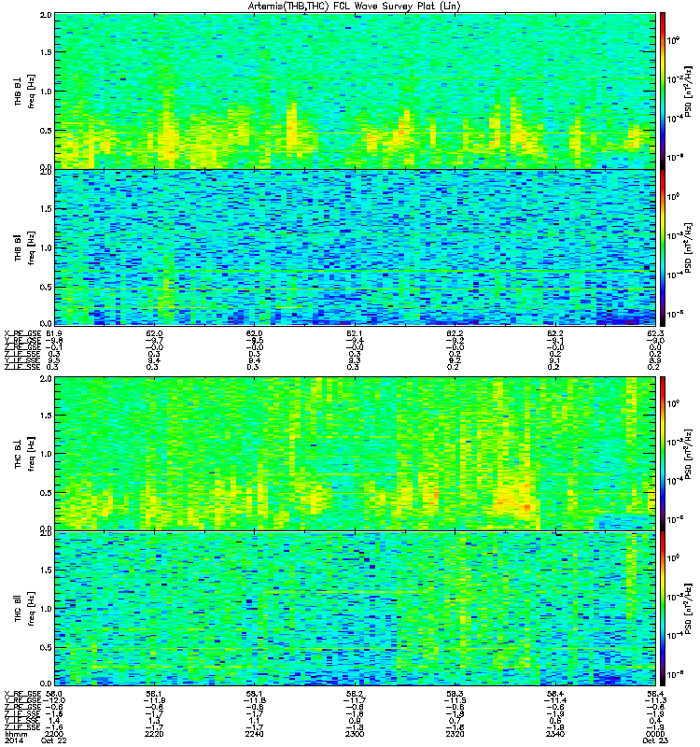This screenshot has width=700, height=747.
Task: Click the 2320 time tick label
Action: (455, 734)
